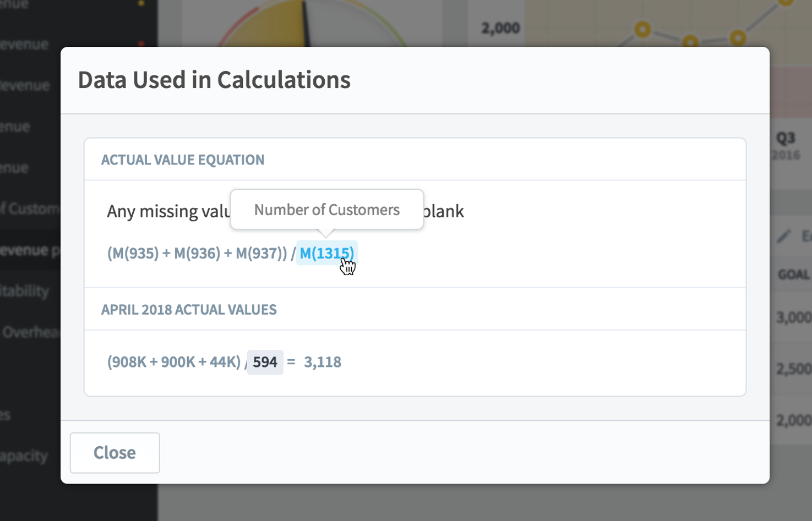The width and height of the screenshot is (812, 521).
Task: Click the Data Used in Calculations title
Action: (214, 80)
